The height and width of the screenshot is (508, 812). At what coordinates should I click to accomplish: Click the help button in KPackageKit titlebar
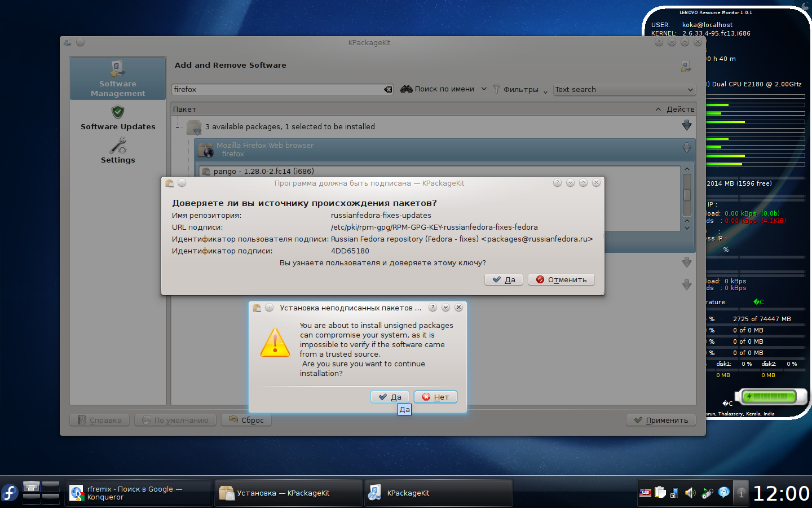659,42
